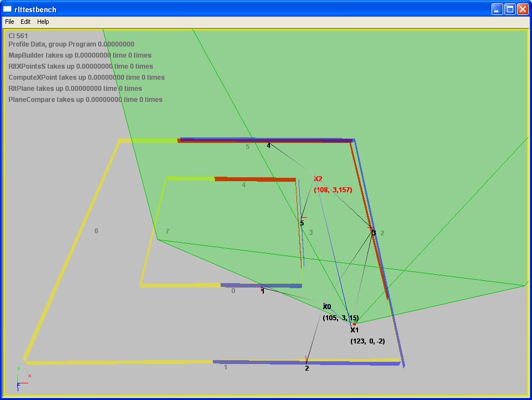Open the Edit menu
The width and height of the screenshot is (532, 400).
(25, 22)
